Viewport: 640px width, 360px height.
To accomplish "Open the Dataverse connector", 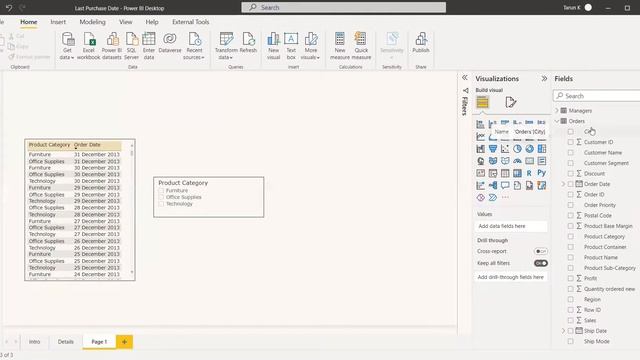I will point(170,42).
